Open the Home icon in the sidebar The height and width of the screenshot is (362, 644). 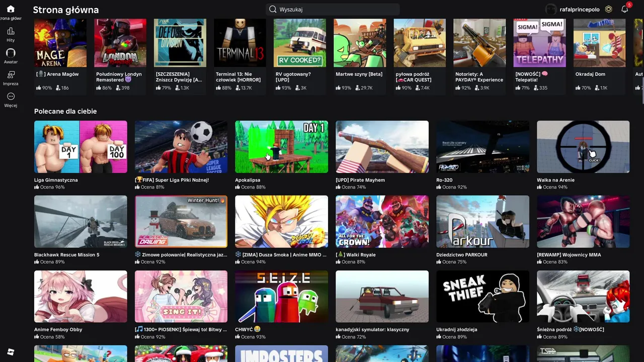tap(11, 9)
